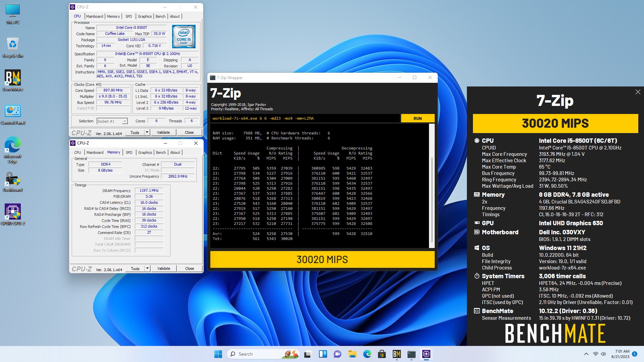Click Dell Inc. 030VXY motherboard entry
644x362 pixels.
coord(562,232)
